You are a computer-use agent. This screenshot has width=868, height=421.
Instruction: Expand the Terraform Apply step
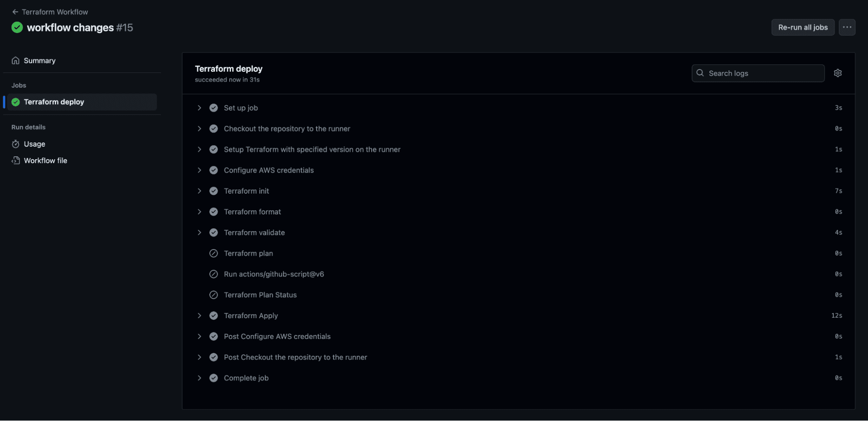click(x=199, y=316)
